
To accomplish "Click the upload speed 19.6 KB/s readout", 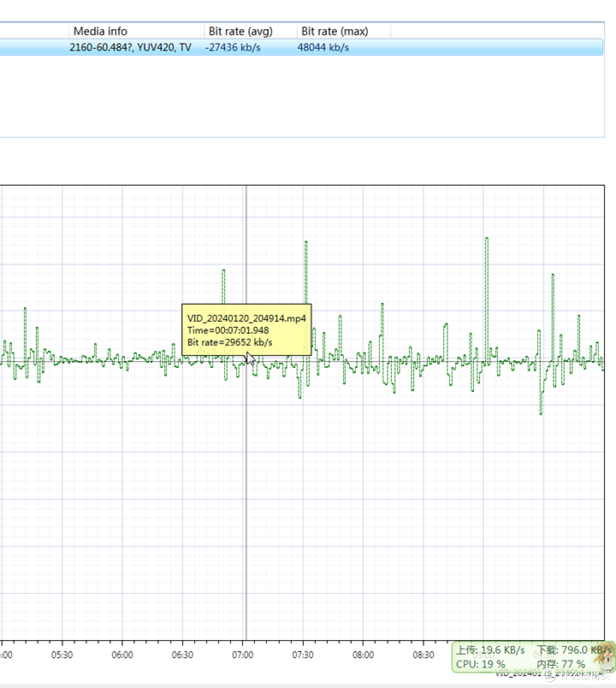I will click(491, 650).
